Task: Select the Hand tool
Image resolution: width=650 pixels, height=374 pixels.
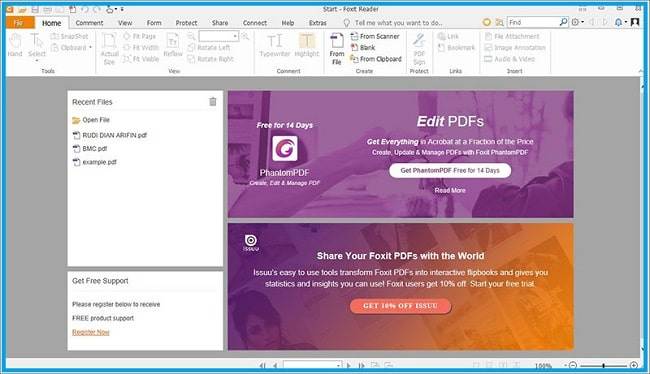Action: coord(15,45)
